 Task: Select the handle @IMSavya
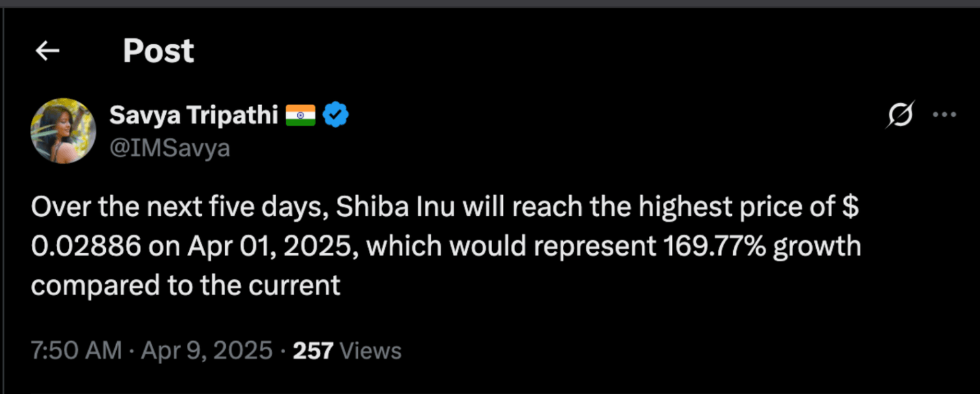[171, 147]
